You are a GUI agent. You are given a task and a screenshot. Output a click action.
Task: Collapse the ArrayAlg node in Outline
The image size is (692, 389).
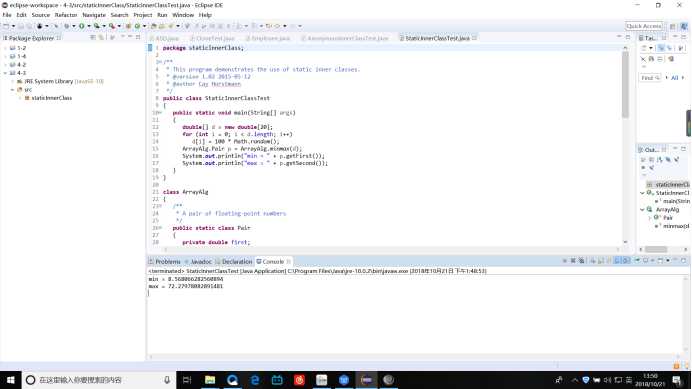point(642,209)
